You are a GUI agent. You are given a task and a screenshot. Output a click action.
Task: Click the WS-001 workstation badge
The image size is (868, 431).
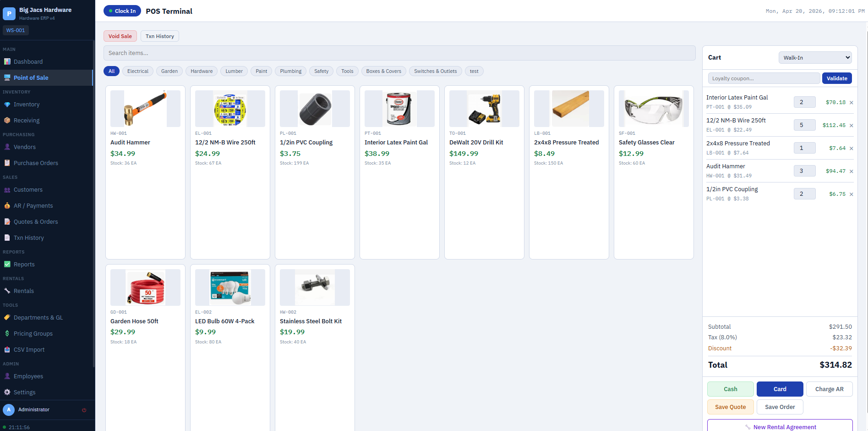coord(16,30)
